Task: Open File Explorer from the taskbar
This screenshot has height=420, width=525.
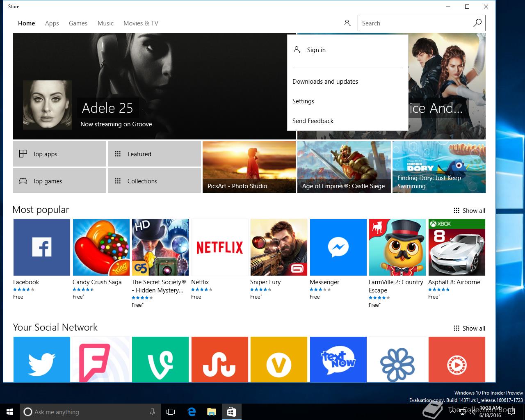Action: (x=211, y=412)
